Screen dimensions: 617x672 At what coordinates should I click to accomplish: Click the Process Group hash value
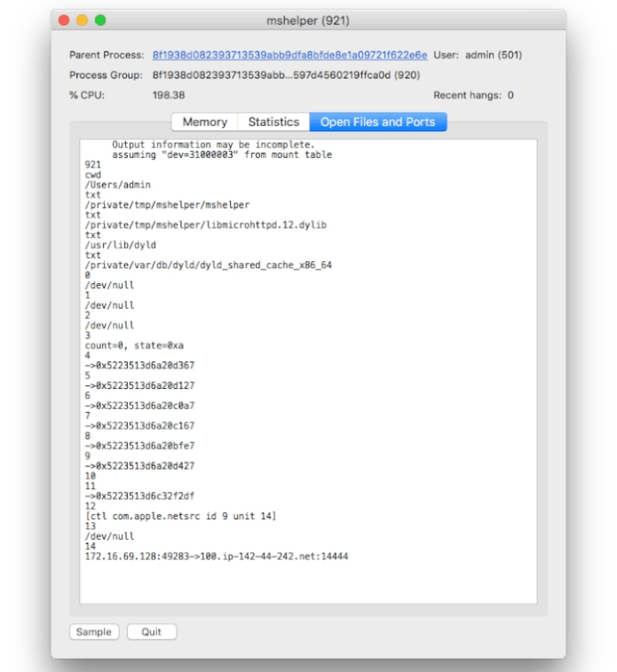286,75
